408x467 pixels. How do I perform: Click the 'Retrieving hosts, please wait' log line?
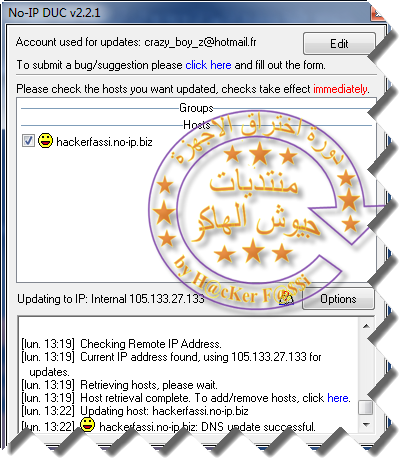pos(119,385)
